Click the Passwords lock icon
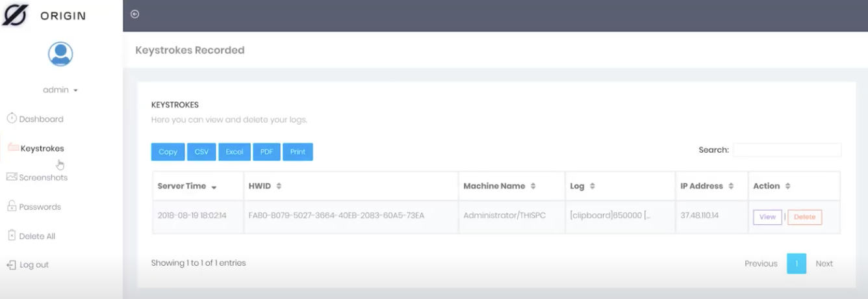The height and width of the screenshot is (299, 868). 12,206
